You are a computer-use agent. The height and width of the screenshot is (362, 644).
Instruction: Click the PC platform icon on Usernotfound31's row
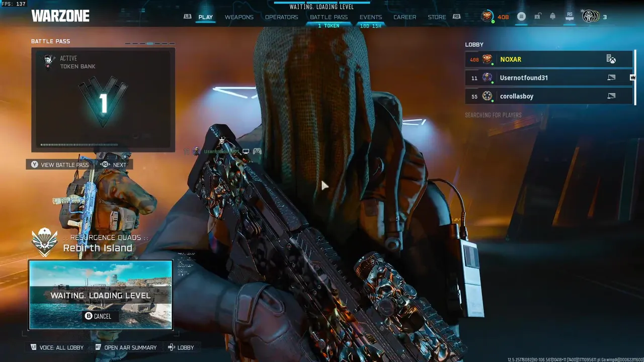tap(611, 77)
